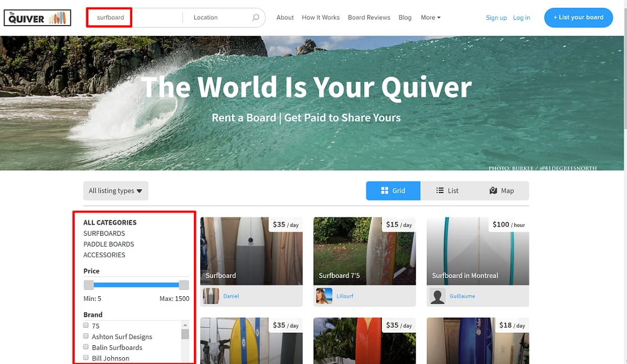Image resolution: width=627 pixels, height=364 pixels.
Task: Open the Quiver home logo
Action: pos(36,17)
